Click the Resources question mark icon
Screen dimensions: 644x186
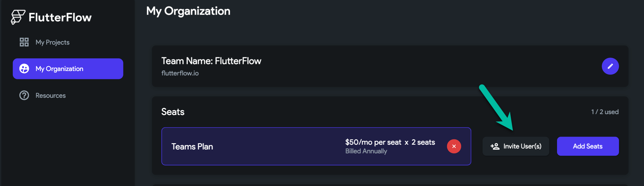[x=24, y=95]
